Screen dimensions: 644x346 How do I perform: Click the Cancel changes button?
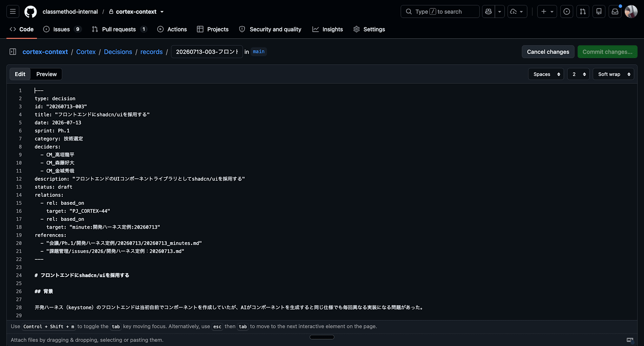click(548, 52)
